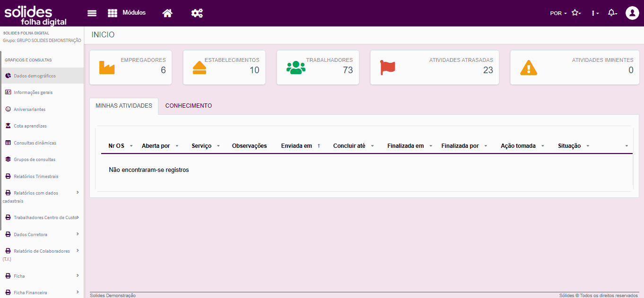Click the warning triangle Atividades Iminentes icon
This screenshot has width=644, height=298.
[528, 68]
